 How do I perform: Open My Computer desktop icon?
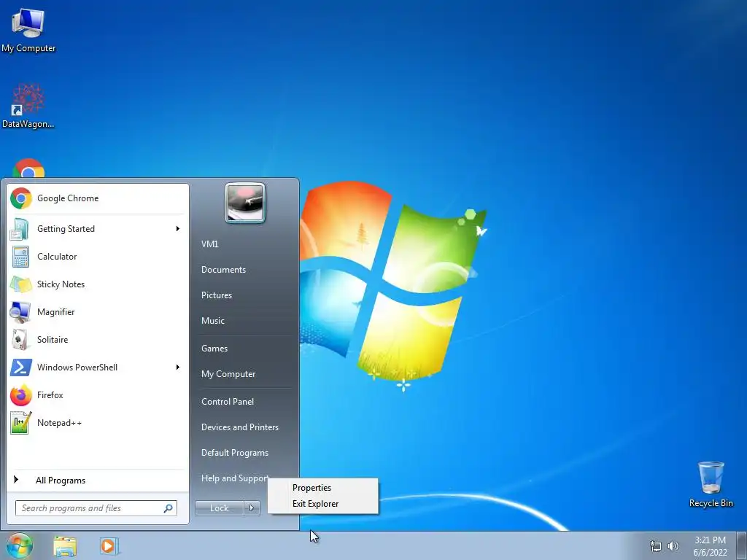[28, 29]
